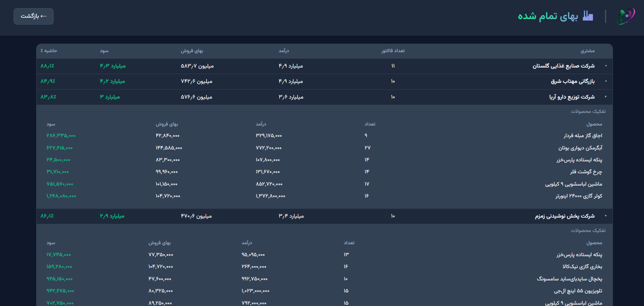The image size is (644, 306).
Task: Click the بازگشت back button
Action: point(33,16)
